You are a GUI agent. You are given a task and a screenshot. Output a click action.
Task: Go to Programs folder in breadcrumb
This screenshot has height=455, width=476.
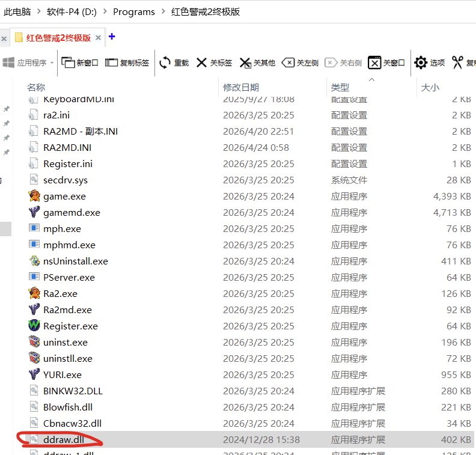(134, 11)
